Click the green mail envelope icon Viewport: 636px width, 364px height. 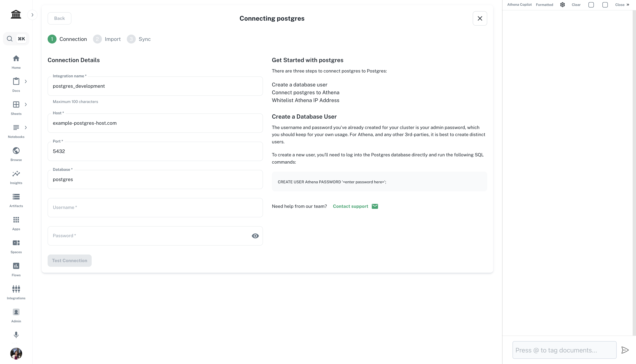pyautogui.click(x=375, y=206)
